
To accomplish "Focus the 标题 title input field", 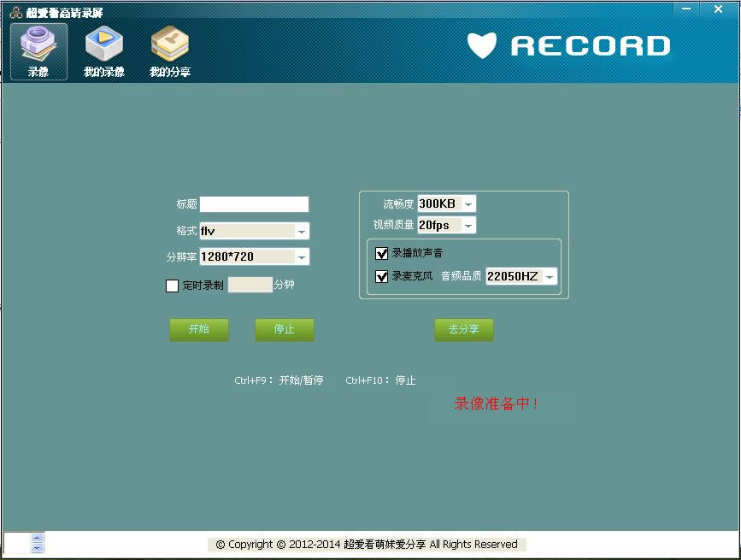I will 254,204.
